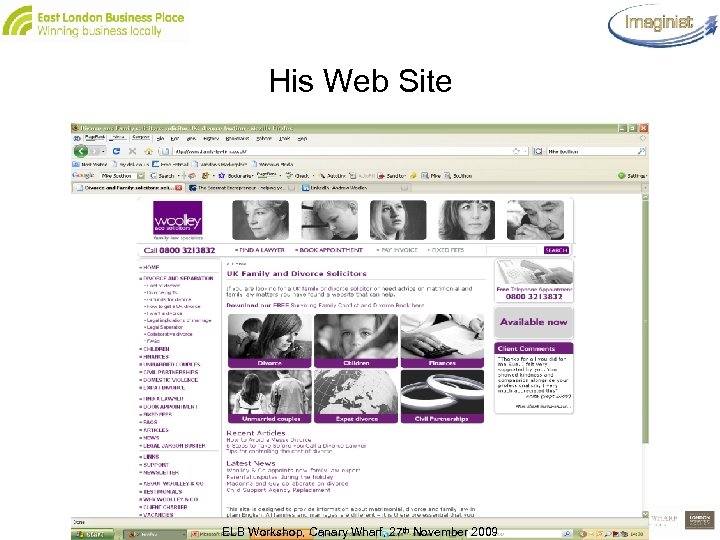Expand the Google toolbar Search dropdown arrow
The image size is (720, 540).
coord(178,175)
